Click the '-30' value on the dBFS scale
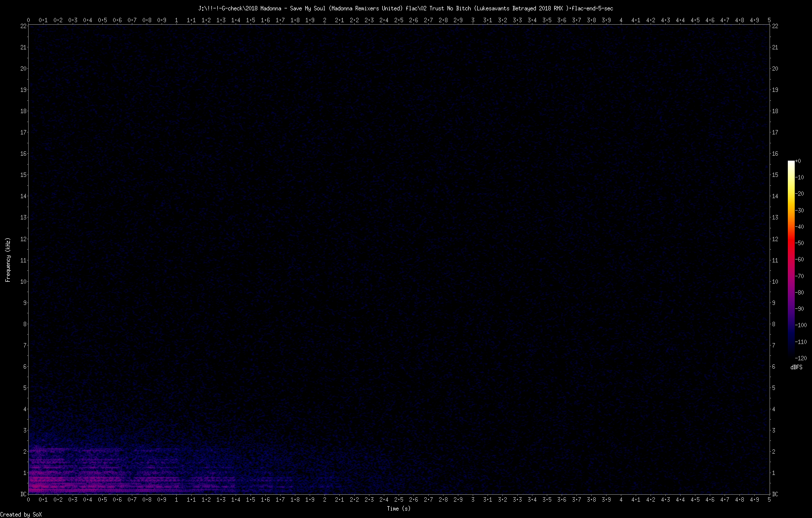The image size is (812, 518). [800, 211]
